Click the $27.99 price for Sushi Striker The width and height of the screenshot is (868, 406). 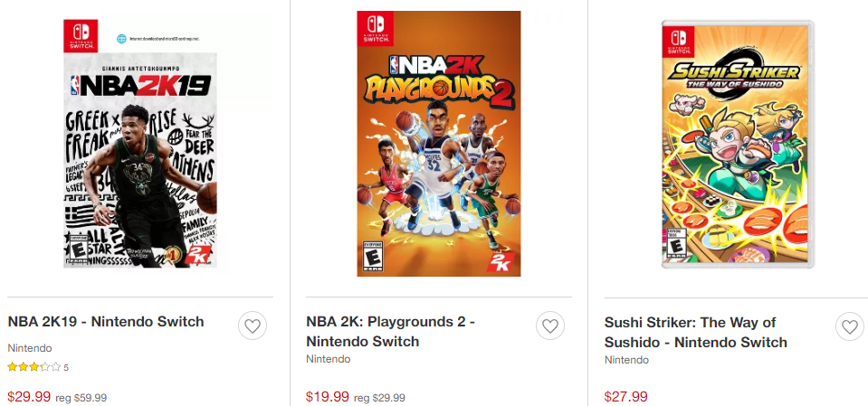(x=626, y=396)
